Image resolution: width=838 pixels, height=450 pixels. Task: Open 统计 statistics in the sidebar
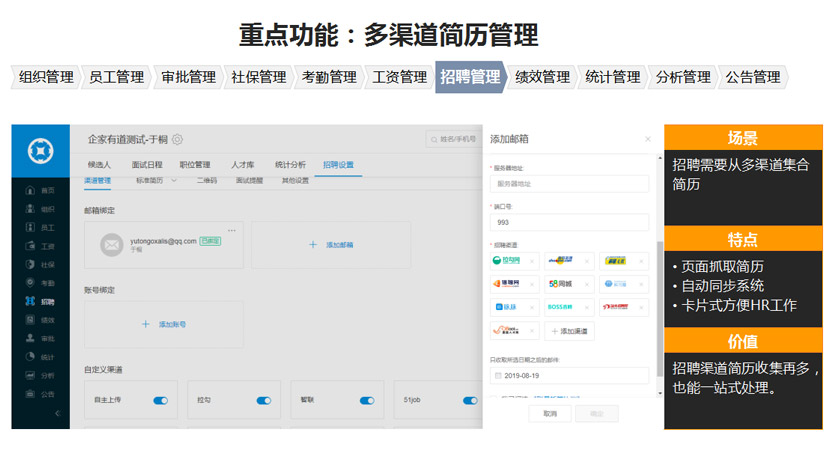click(x=40, y=357)
